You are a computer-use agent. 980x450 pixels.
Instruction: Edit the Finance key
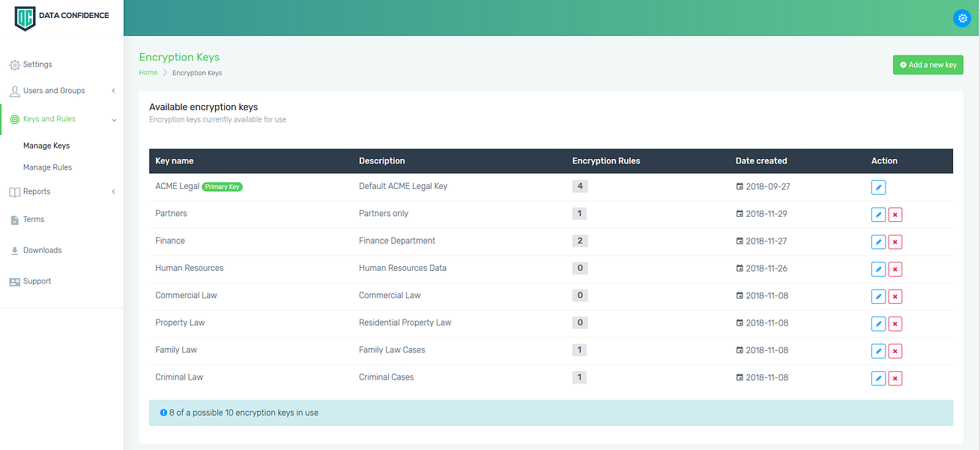[878, 241]
